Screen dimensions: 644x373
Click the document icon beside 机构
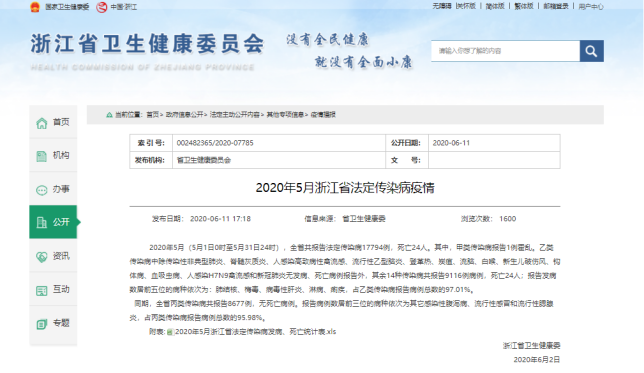pyautogui.click(x=41, y=156)
